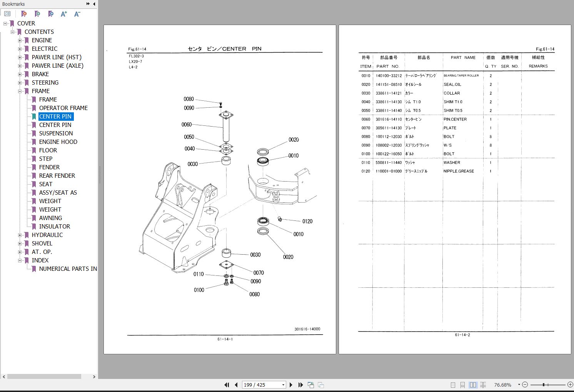
Task: Decrease bookmark text size
Action: coord(77,14)
